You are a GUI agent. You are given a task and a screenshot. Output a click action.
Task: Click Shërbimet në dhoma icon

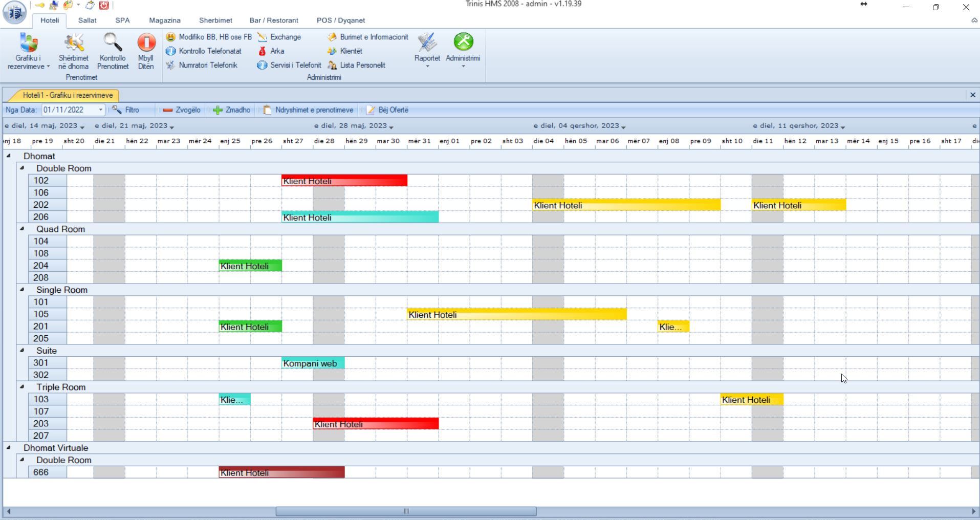pos(73,44)
